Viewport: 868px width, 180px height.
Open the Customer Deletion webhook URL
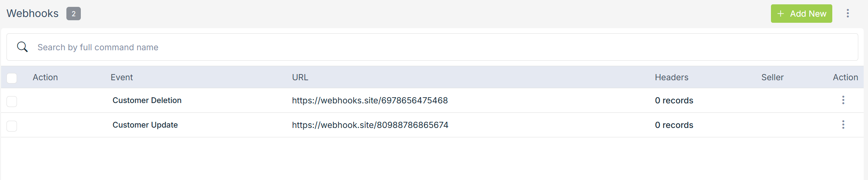370,100
